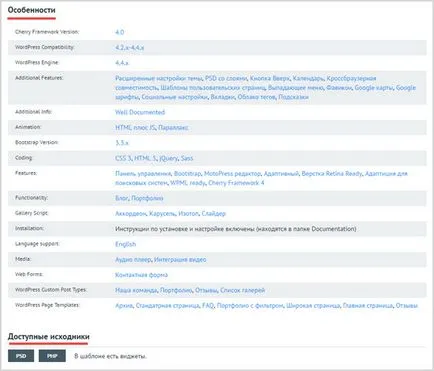
Task: Follow the "Расширенные настройки темы" link
Action: pyautogui.click(x=159, y=78)
